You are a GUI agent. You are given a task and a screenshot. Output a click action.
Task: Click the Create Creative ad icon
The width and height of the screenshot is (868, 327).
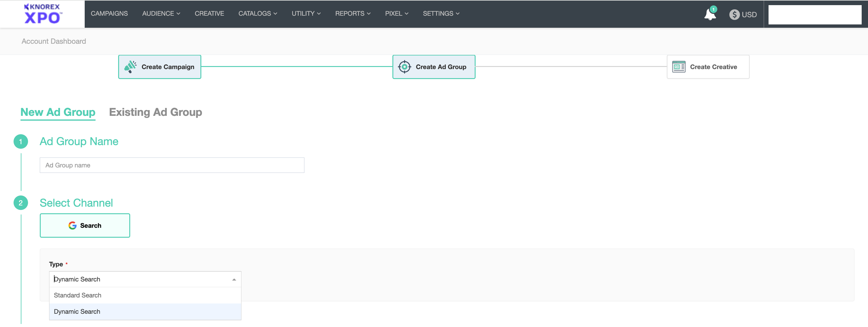(678, 67)
